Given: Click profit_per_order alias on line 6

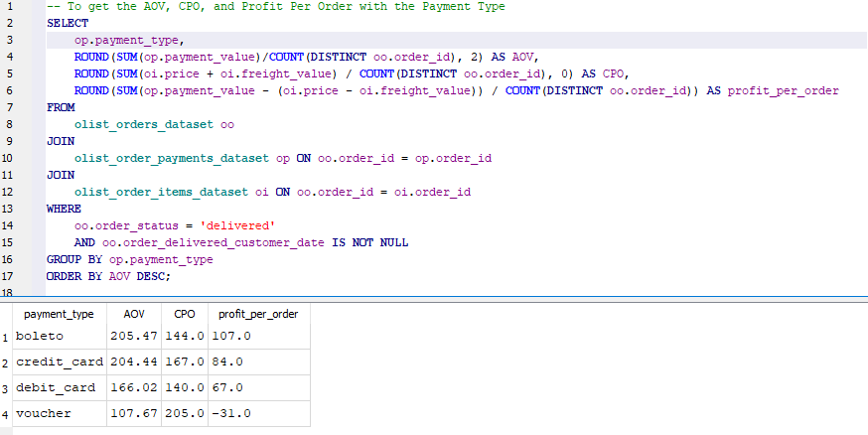Looking at the screenshot, I should 784,90.
